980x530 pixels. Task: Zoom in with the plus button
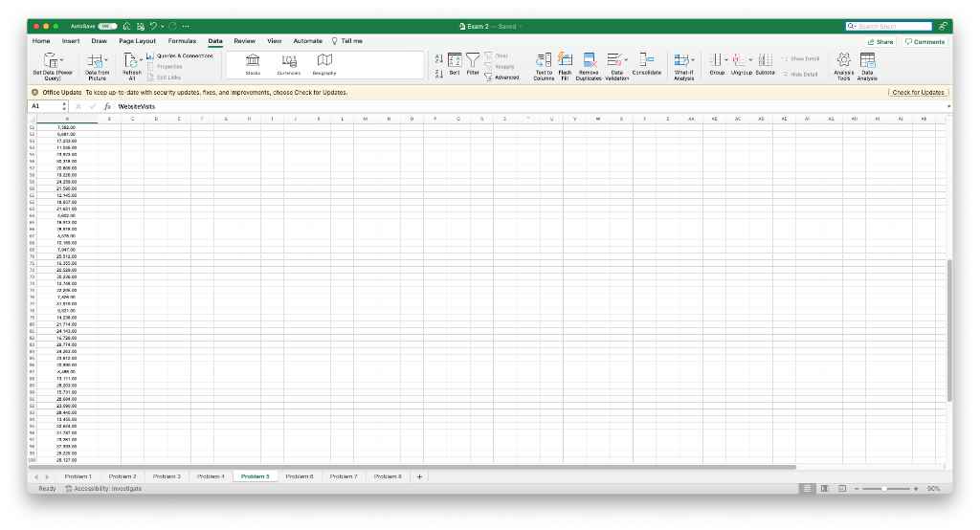[x=916, y=489]
